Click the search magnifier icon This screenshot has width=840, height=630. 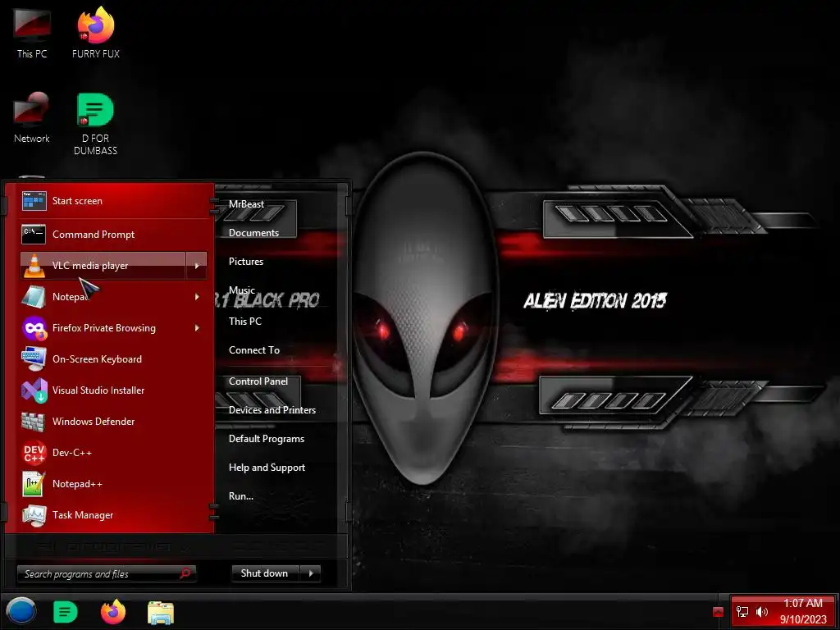[185, 573]
